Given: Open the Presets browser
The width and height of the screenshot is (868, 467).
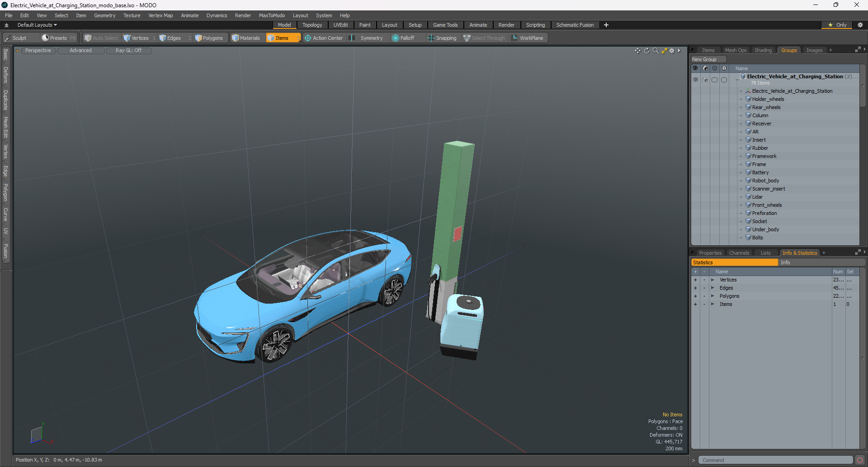Looking at the screenshot, I should pos(58,38).
